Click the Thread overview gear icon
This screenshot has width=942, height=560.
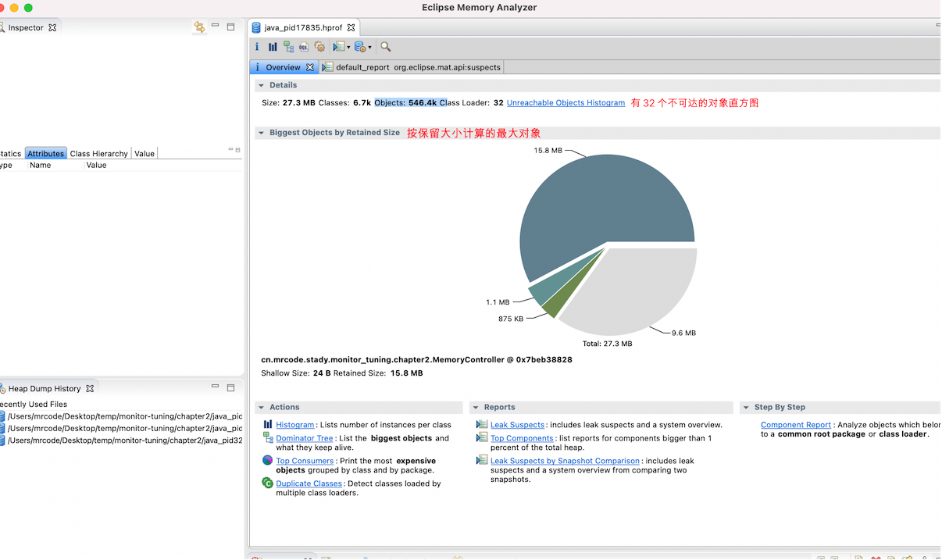pos(319,47)
